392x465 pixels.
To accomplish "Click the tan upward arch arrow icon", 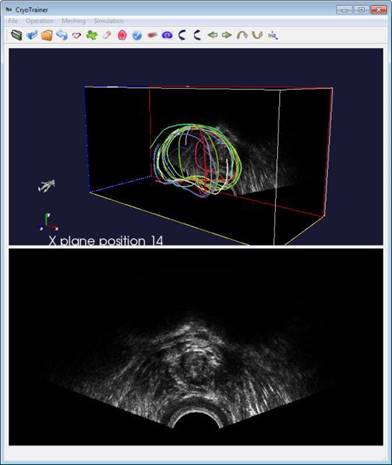I will (242, 35).
